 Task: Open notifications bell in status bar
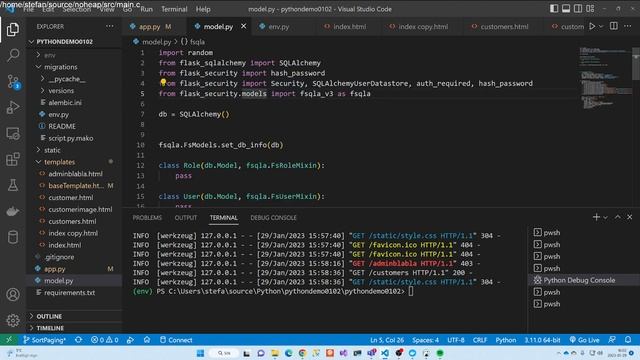coord(628,340)
